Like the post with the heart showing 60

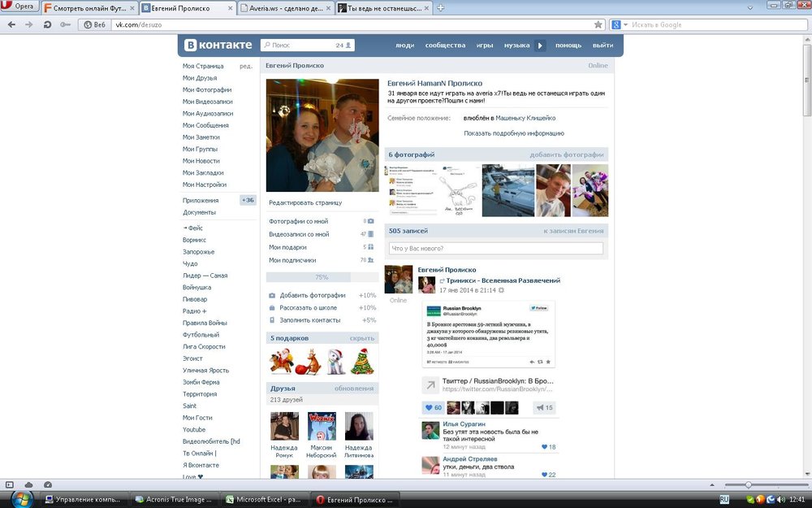tap(434, 408)
